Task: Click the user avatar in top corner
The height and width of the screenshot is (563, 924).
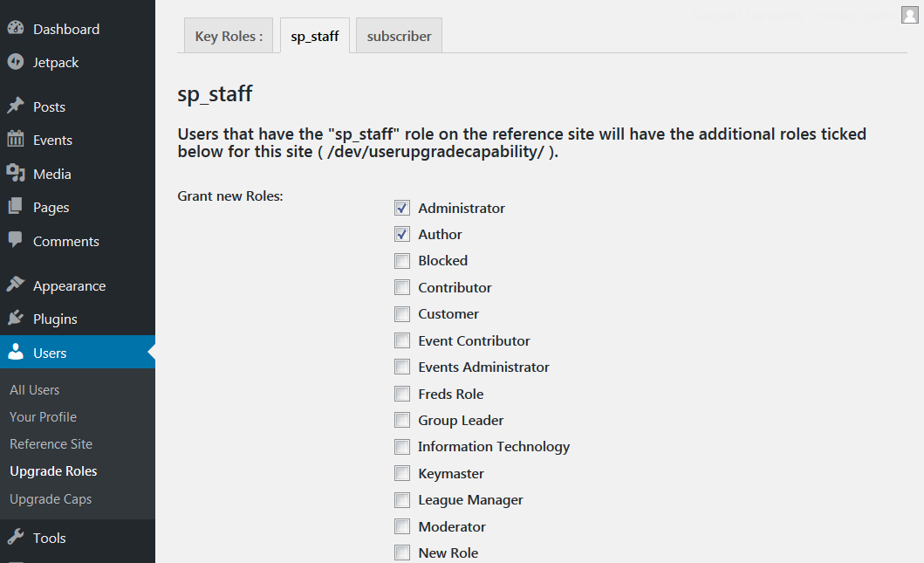Action: [x=910, y=15]
